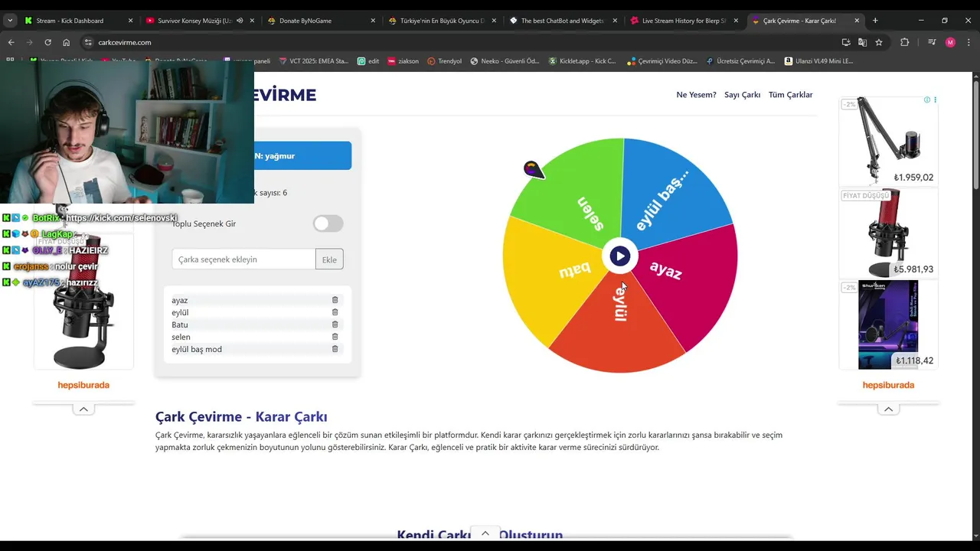Viewport: 980px width, 551px height.
Task: Switch to 'Live Stream History for Blerp' tab
Action: (684, 21)
